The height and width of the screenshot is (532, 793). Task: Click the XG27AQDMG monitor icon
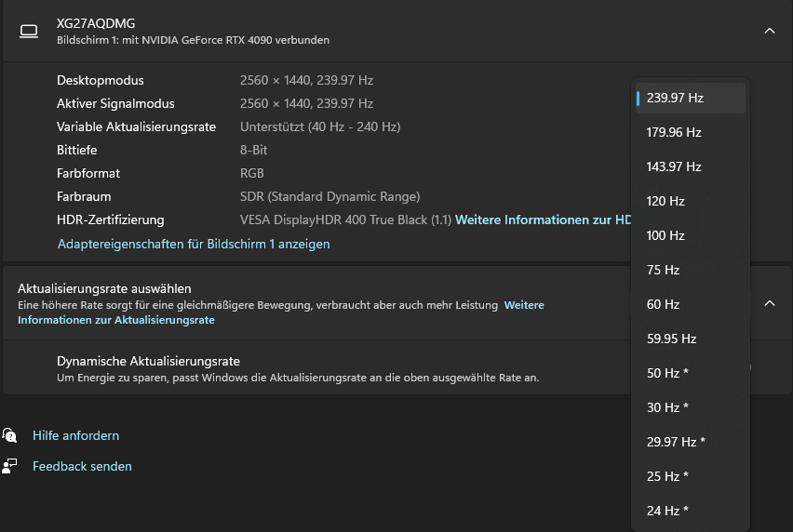pyautogui.click(x=29, y=32)
